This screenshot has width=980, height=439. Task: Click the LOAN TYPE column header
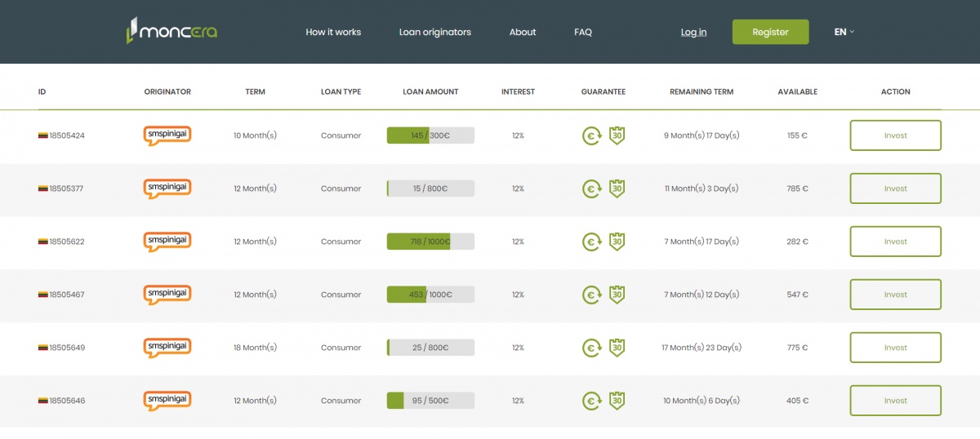pos(341,92)
